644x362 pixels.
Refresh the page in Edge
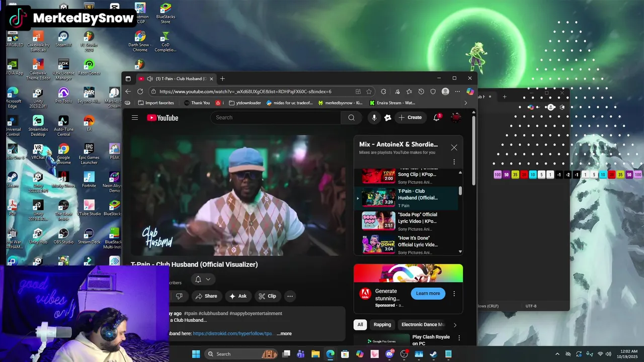tap(140, 92)
